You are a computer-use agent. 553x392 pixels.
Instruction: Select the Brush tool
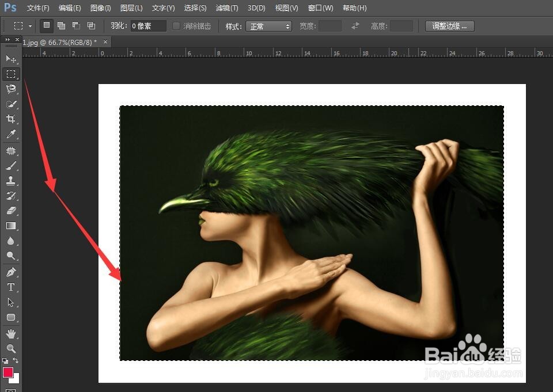point(11,166)
